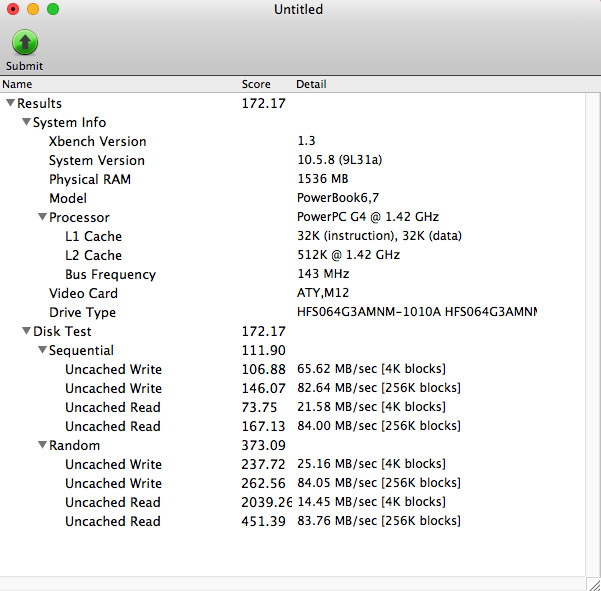Click the PowerBook6,7 model value

338,198
